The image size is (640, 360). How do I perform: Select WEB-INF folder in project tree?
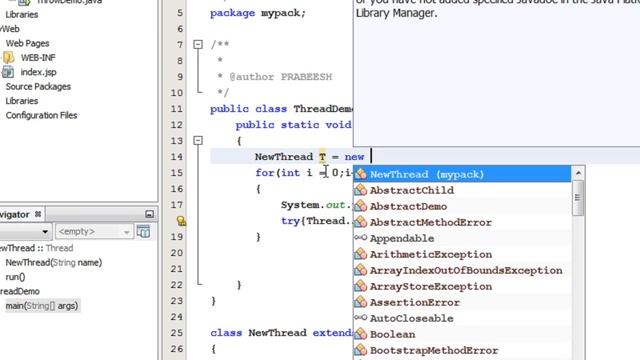(x=38, y=58)
